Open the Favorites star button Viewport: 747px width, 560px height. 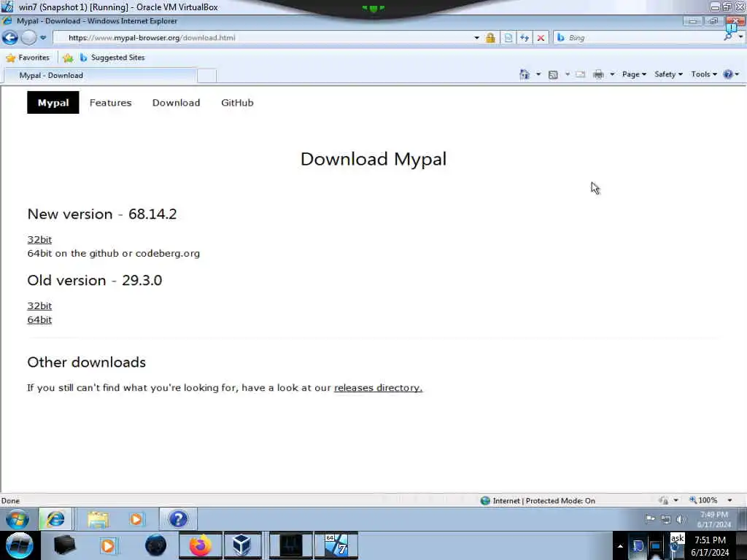pyautogui.click(x=28, y=58)
